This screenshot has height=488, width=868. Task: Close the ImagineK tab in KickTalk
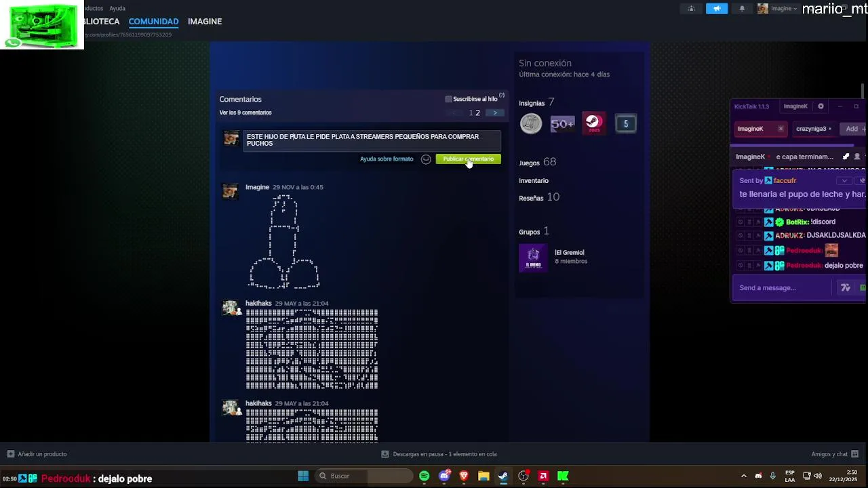(x=781, y=129)
